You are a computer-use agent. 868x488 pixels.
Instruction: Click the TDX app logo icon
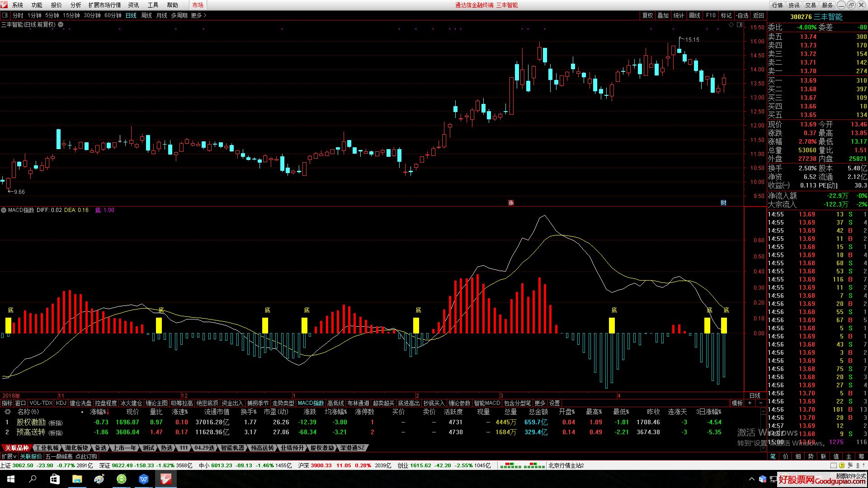[4, 5]
